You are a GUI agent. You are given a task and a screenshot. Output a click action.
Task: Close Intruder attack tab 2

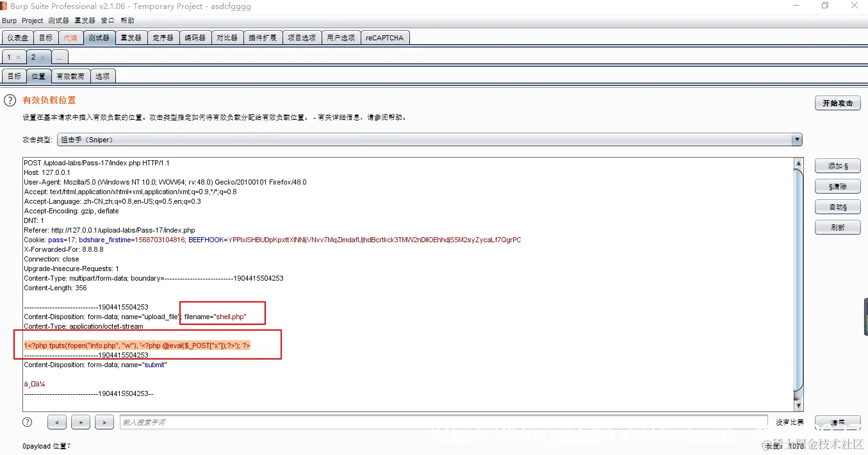(x=42, y=58)
